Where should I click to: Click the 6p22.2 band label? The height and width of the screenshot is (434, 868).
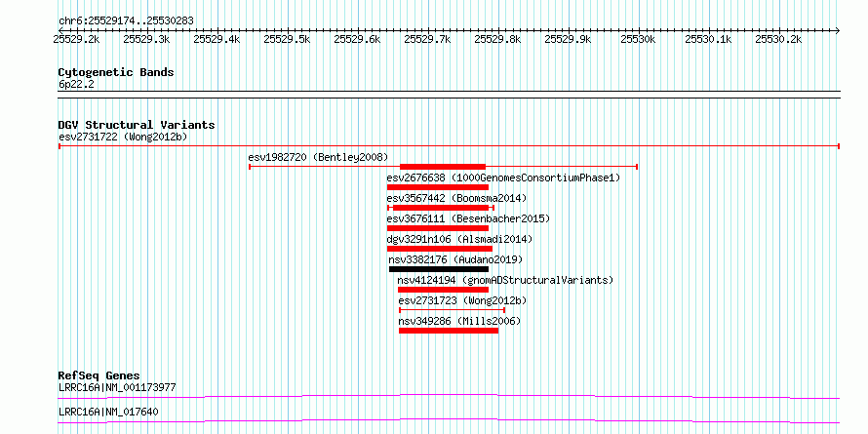76,84
